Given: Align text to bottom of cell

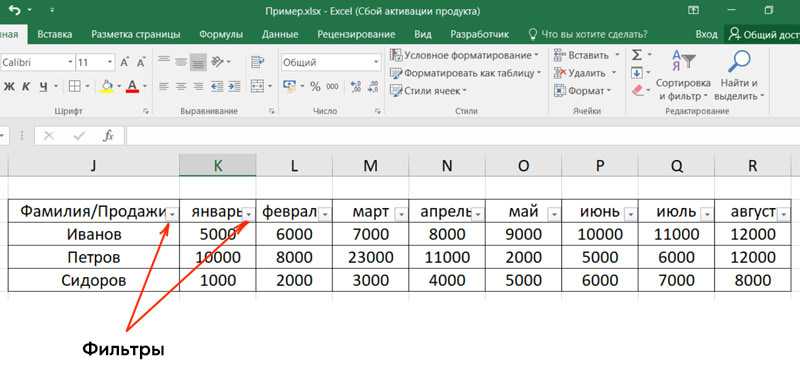Looking at the screenshot, I should pos(198,62).
